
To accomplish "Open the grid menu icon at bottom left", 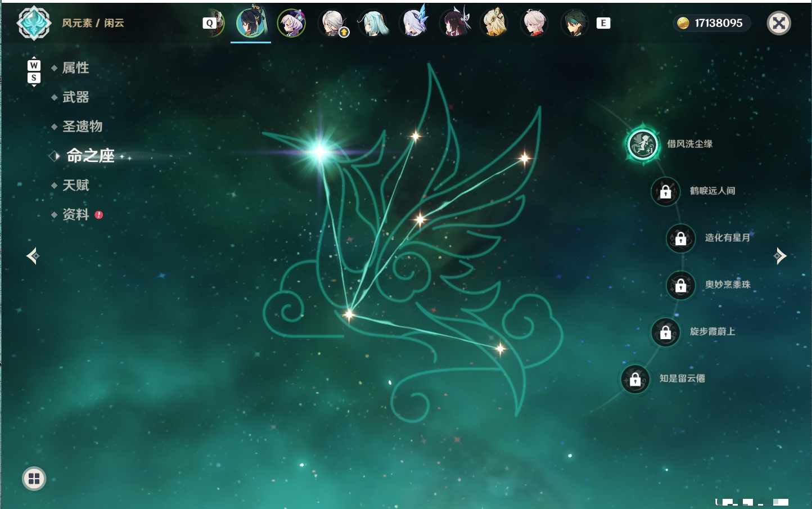I will point(34,479).
